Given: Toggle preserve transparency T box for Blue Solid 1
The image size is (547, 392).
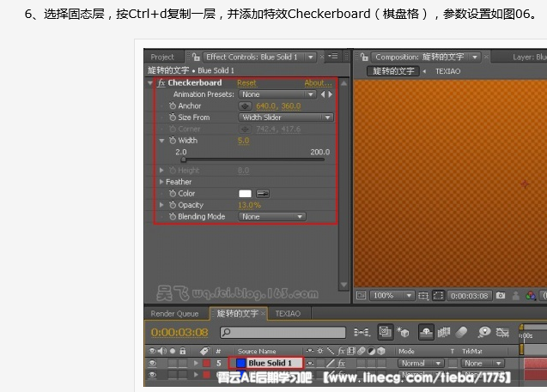Looking at the screenshot, I should tap(453, 364).
